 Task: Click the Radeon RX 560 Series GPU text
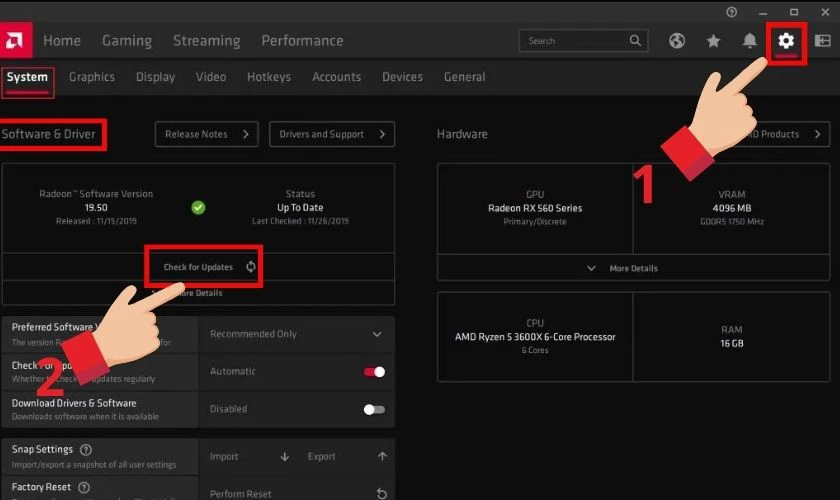(535, 208)
